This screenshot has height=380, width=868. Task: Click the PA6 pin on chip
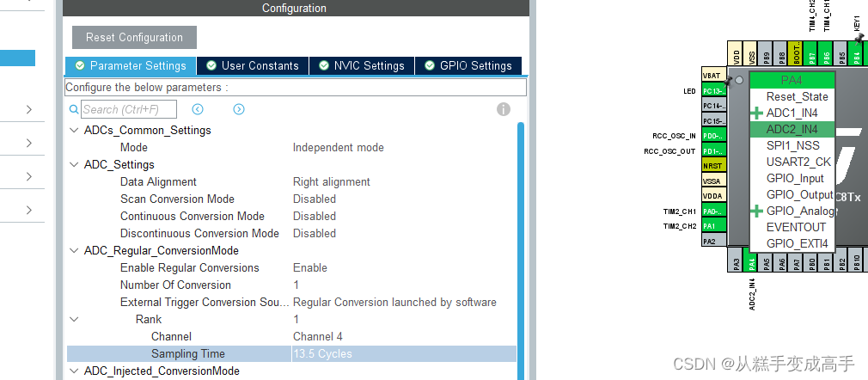click(781, 260)
